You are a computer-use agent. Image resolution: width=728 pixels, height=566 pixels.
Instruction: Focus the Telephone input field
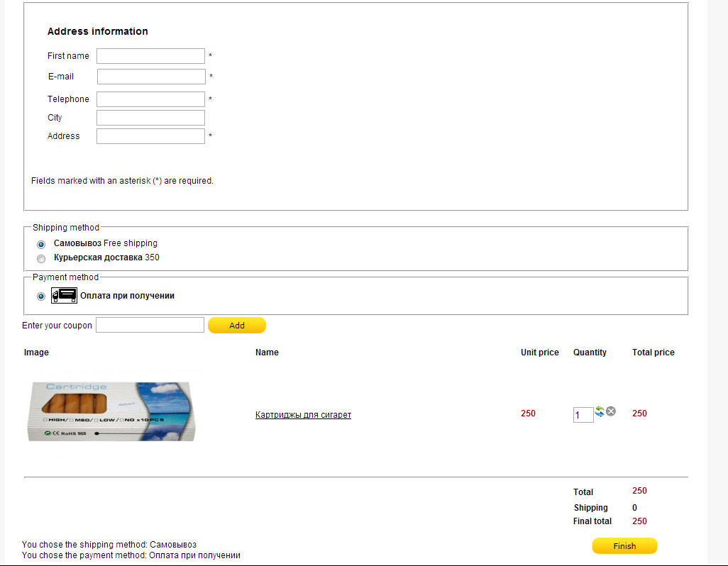[150, 99]
